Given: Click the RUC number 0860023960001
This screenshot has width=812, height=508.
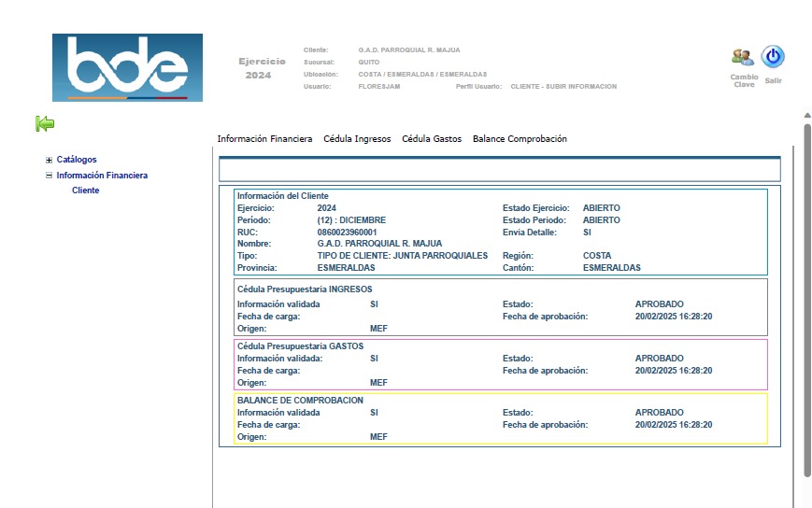Looking at the screenshot, I should pos(347,232).
